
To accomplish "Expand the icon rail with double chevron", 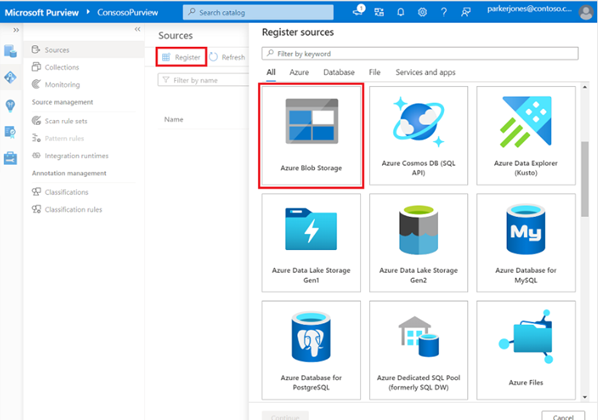I will 16,30.
